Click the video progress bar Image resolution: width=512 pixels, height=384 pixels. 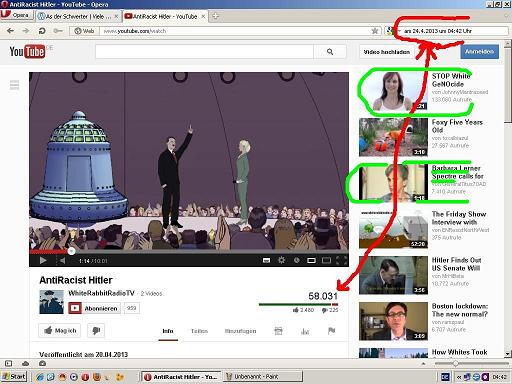click(x=189, y=251)
